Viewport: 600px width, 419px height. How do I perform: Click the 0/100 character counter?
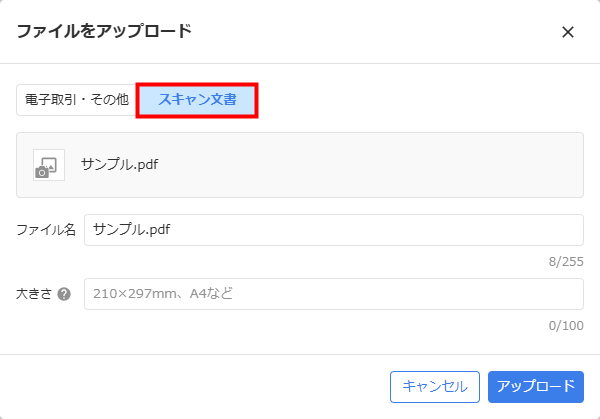[x=566, y=326]
